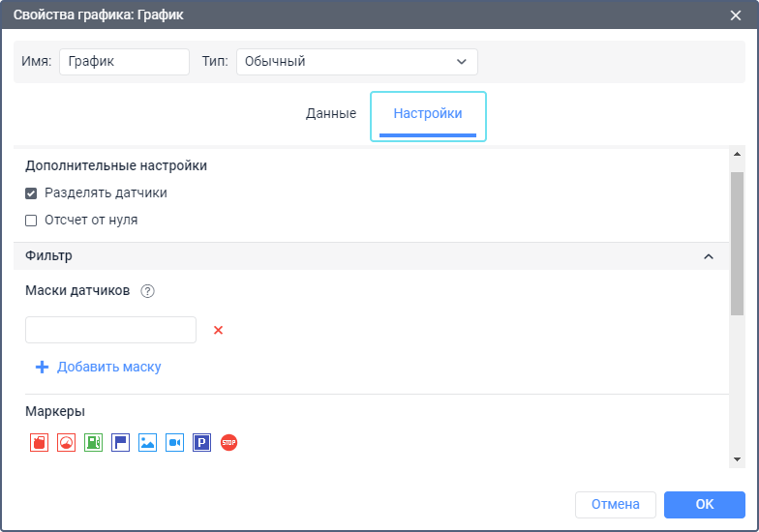Screen dimensions: 759x532
Task: Toggle the speeding gauge marker
Action: click(66, 443)
